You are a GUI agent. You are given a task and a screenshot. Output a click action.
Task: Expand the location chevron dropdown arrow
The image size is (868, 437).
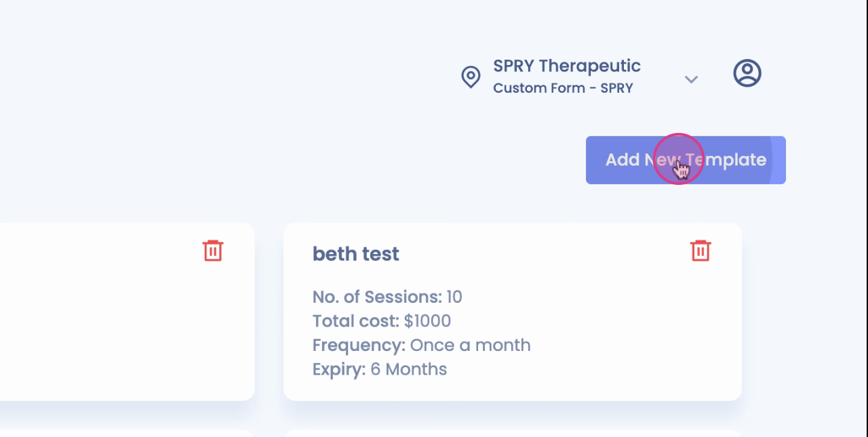(x=691, y=79)
